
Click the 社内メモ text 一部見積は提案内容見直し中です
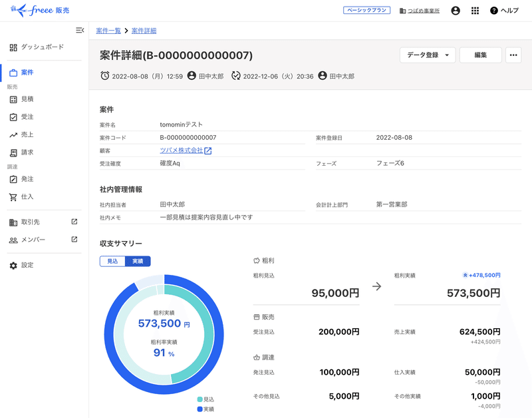pos(206,217)
